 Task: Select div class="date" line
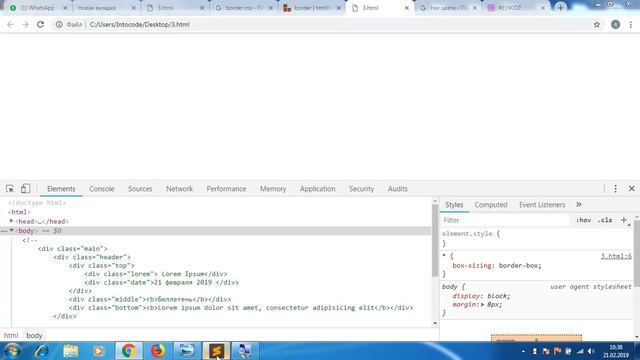[x=162, y=282]
